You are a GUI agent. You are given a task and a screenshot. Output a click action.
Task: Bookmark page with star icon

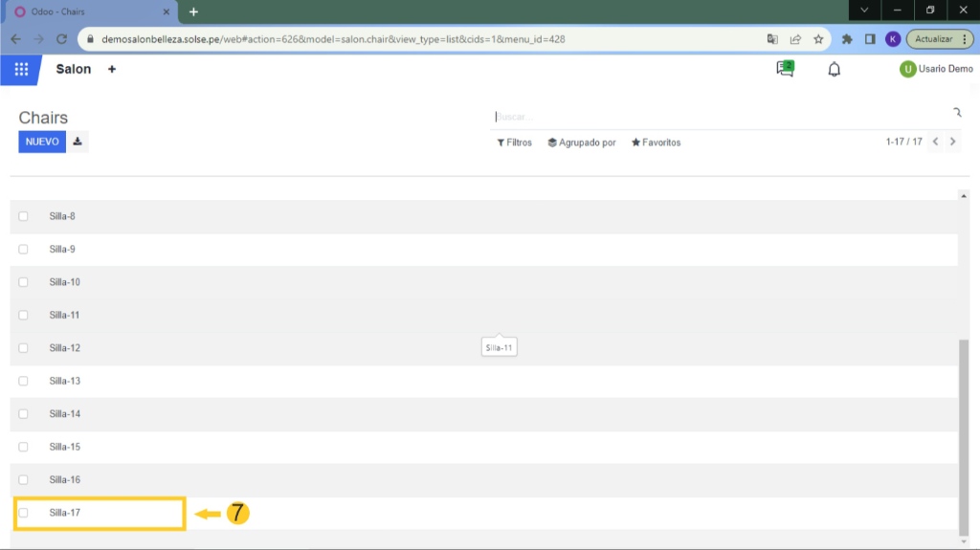818,39
